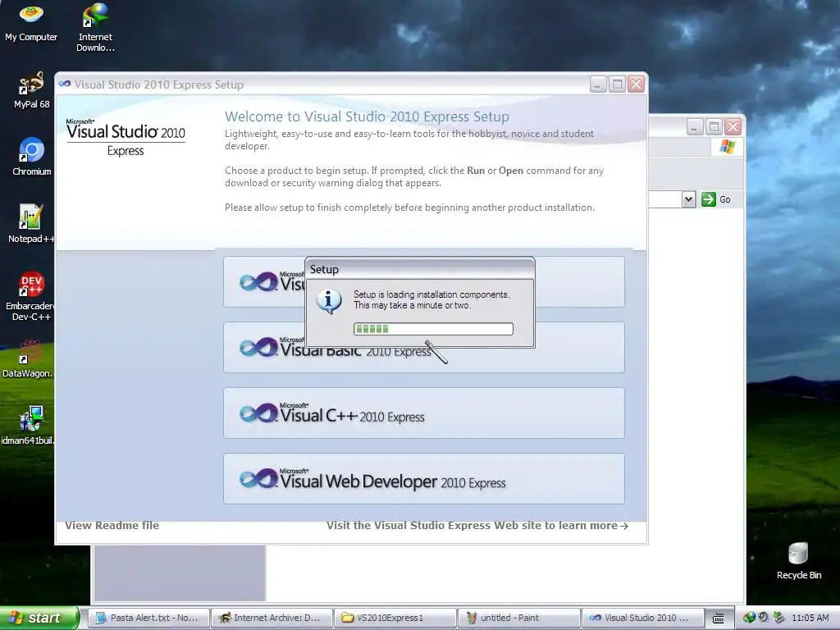
Task: Click the info icon in Setup dialog
Action: (x=329, y=301)
